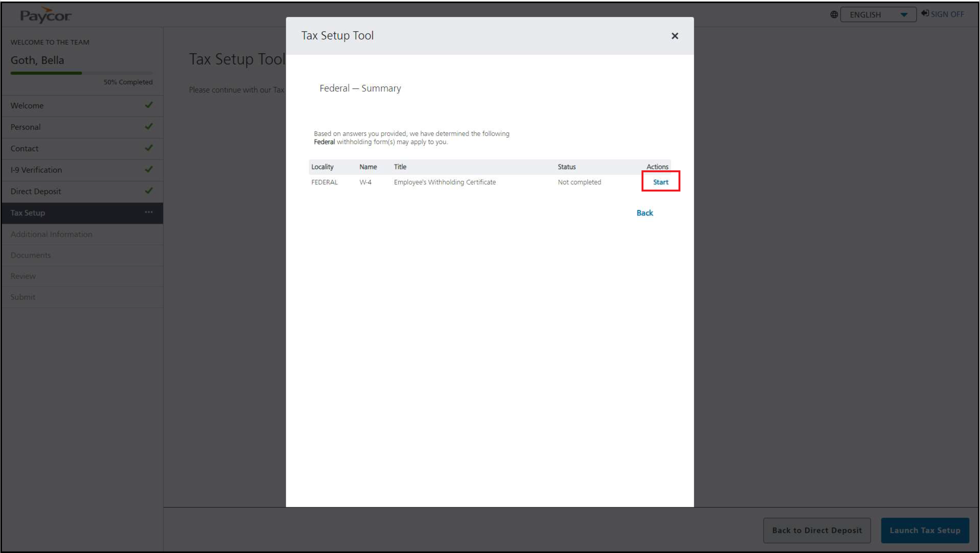Screen dimensions: 980x553
Task: Click the Employee's Withholding Certificate row
Action: pos(444,182)
